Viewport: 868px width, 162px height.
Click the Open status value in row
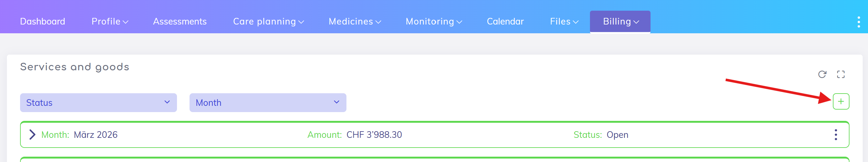click(x=617, y=135)
